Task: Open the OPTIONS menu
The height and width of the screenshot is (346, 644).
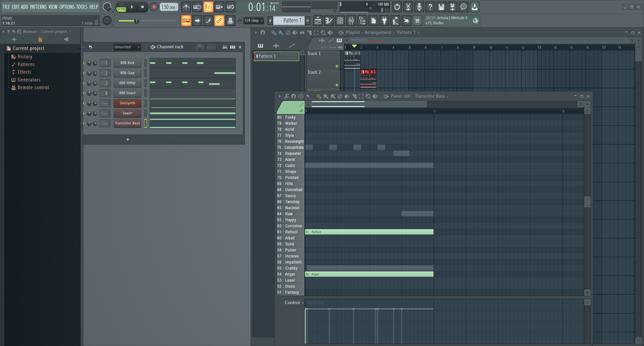Action: (x=67, y=7)
